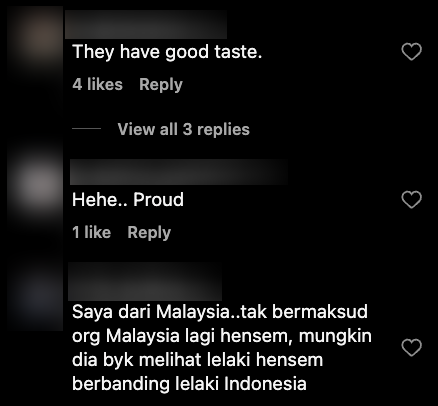Select the "They have good taste." comment text
Screen dimensions: 438x406
[167, 52]
